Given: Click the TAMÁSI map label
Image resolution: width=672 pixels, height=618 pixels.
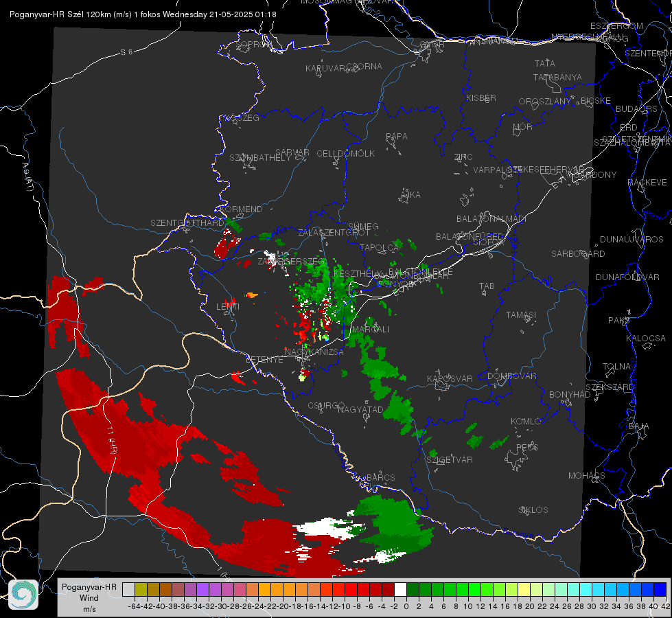Looking at the screenshot, I should click(x=521, y=314).
